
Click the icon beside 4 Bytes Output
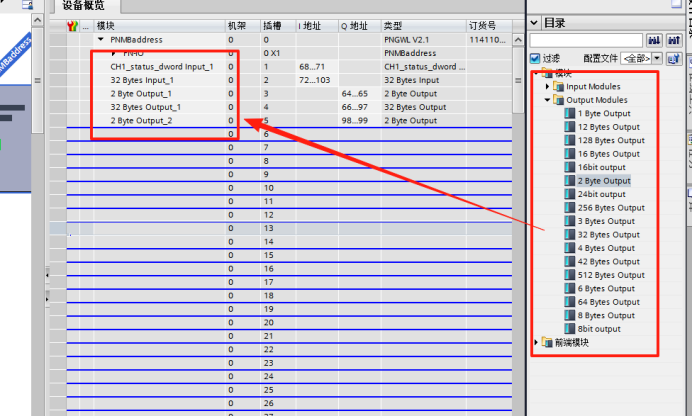click(569, 248)
